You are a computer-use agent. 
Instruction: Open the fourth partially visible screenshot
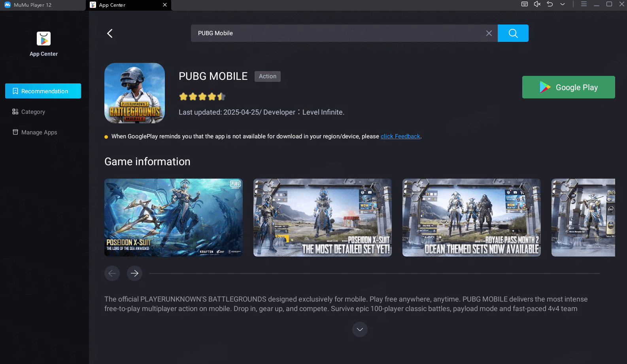coord(583,217)
